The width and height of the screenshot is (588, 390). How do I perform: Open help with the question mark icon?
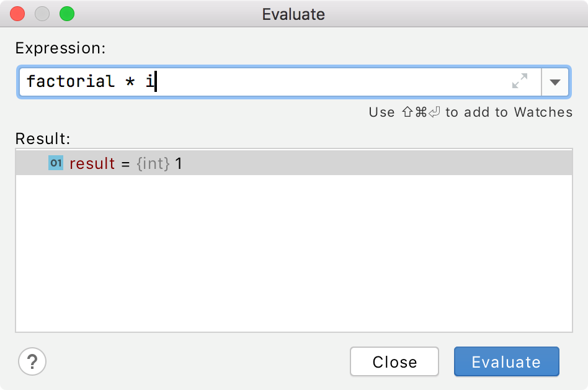[x=32, y=361]
